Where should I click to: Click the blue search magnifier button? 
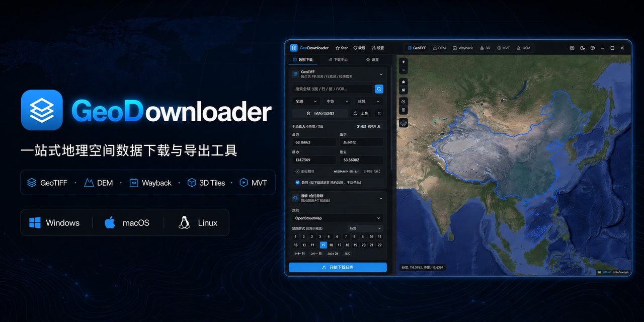click(379, 89)
